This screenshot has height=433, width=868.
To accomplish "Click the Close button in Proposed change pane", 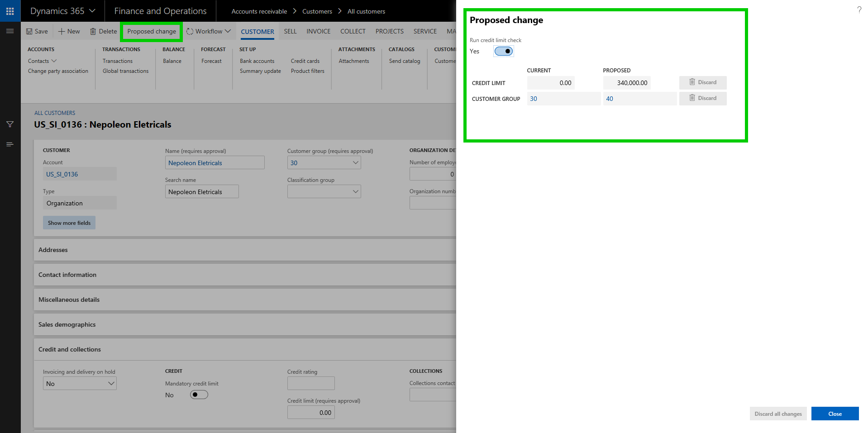I will (x=835, y=414).
